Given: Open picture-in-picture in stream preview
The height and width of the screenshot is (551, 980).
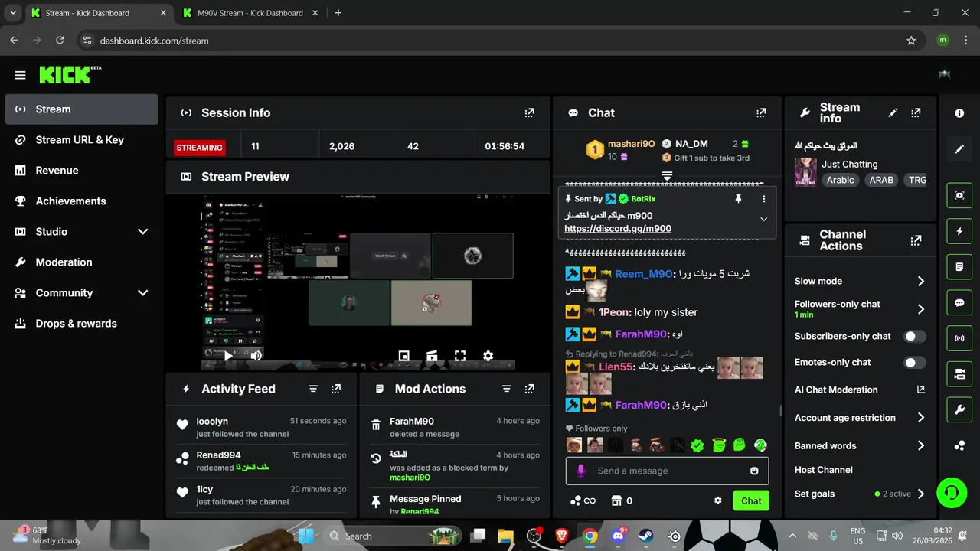Looking at the screenshot, I should (x=403, y=356).
